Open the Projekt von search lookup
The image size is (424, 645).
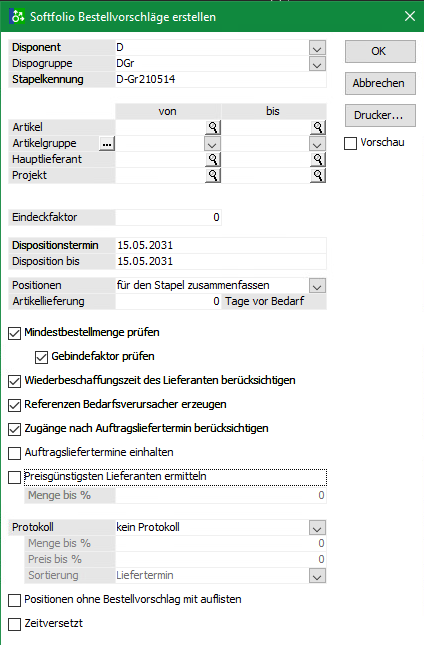coord(213,175)
